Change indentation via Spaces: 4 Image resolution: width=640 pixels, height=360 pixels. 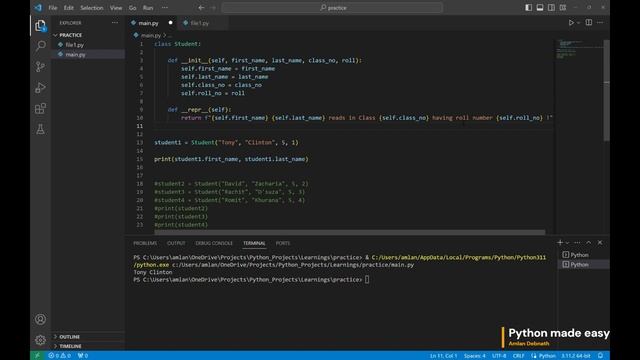point(475,356)
